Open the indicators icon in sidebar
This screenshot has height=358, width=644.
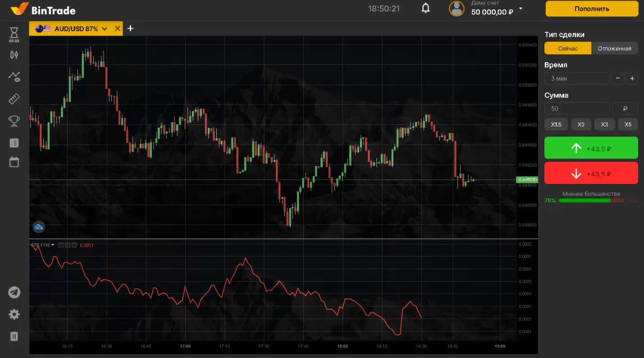pos(14,77)
